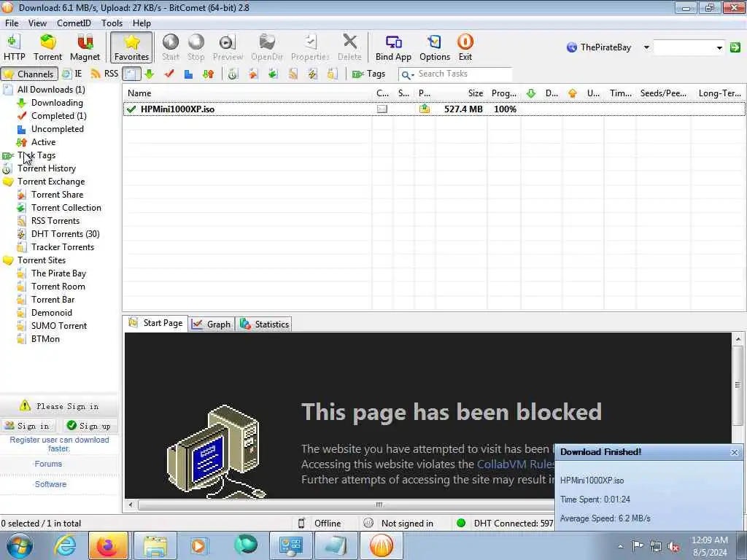Switch to the Statistics tab
This screenshot has width=747, height=560.
(x=264, y=324)
